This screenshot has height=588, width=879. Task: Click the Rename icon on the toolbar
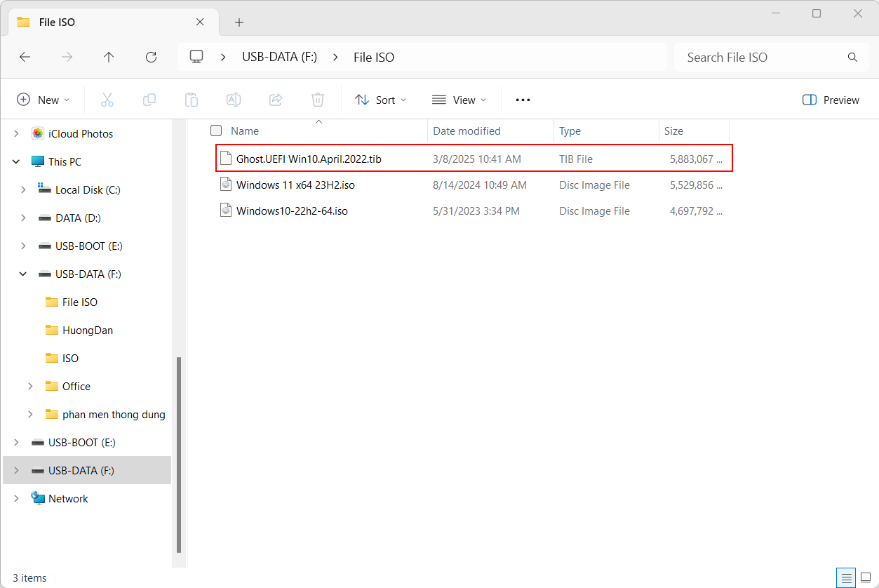pos(233,100)
